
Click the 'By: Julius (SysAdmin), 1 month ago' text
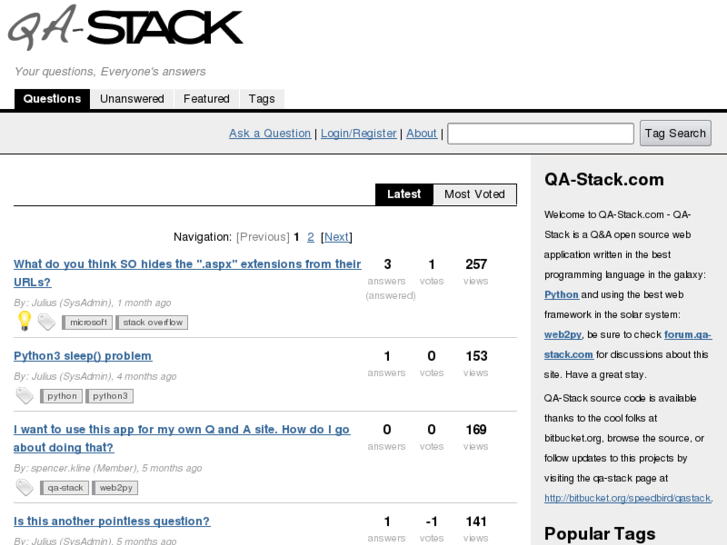[x=92, y=303]
